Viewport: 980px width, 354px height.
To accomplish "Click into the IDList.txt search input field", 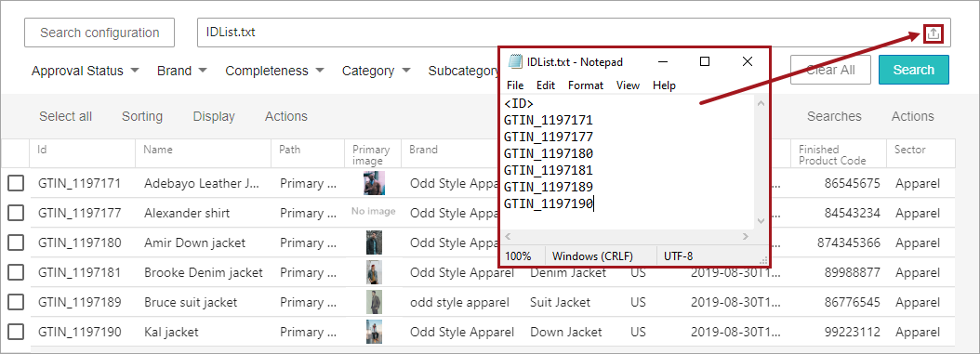I will [x=556, y=33].
